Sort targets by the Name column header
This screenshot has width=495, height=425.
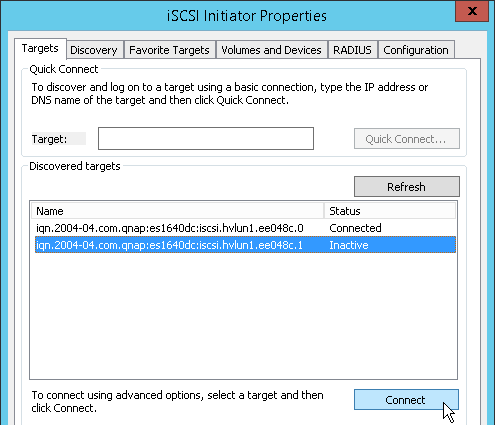pos(178,211)
